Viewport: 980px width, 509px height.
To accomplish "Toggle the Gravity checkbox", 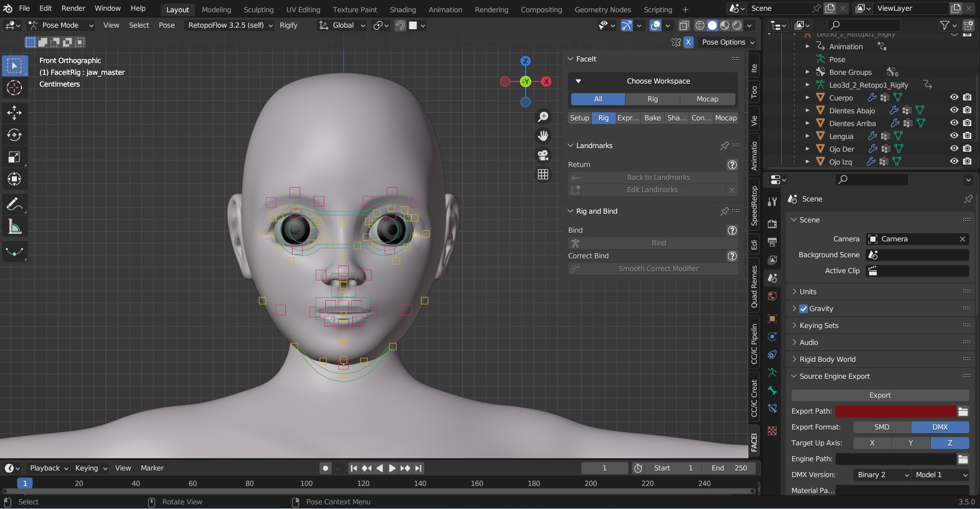I will click(x=803, y=309).
